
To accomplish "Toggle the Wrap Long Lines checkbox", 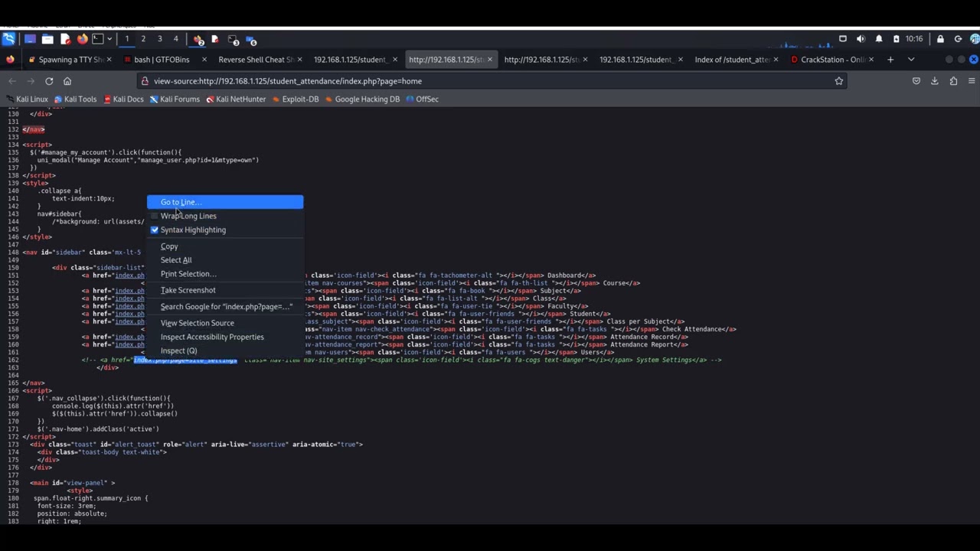I will pyautogui.click(x=155, y=216).
